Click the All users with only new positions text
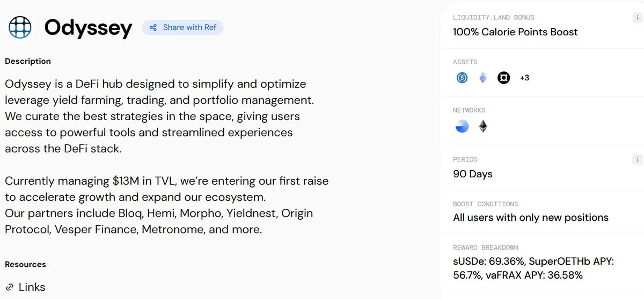644x299 pixels. 531,218
